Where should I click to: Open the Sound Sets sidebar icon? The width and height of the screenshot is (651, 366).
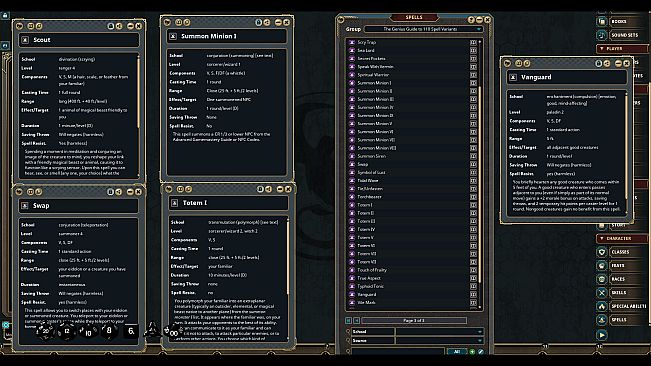602,35
